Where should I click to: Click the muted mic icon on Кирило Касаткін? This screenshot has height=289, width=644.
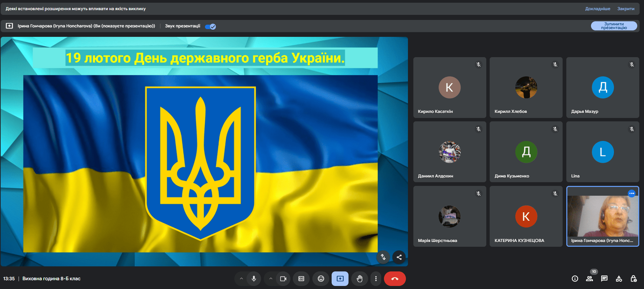479,65
